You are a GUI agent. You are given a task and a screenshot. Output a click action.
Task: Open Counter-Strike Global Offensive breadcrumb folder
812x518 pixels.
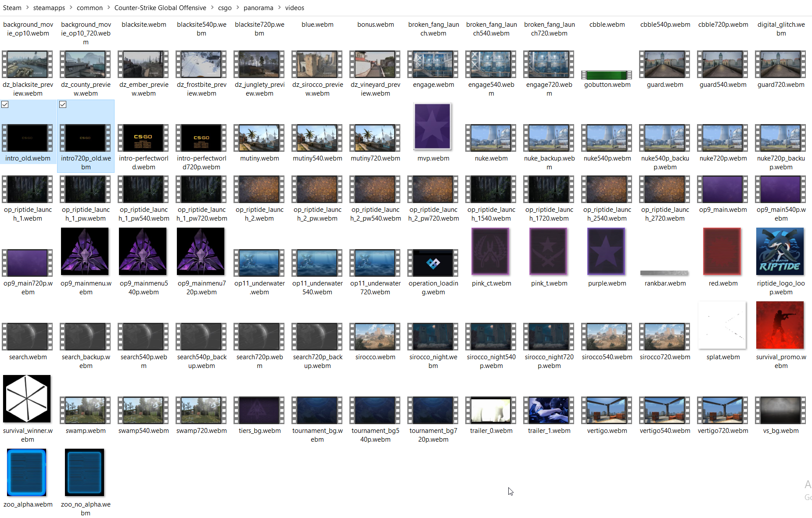pyautogui.click(x=160, y=7)
